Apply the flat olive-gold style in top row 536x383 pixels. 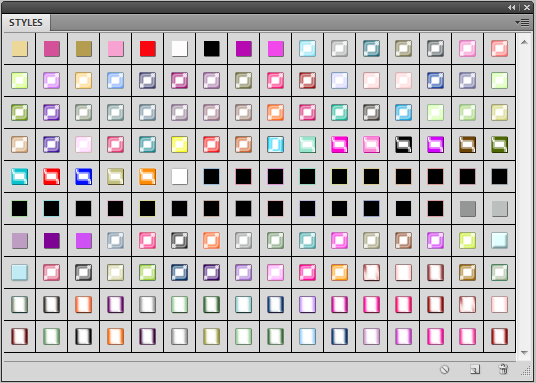[84, 49]
